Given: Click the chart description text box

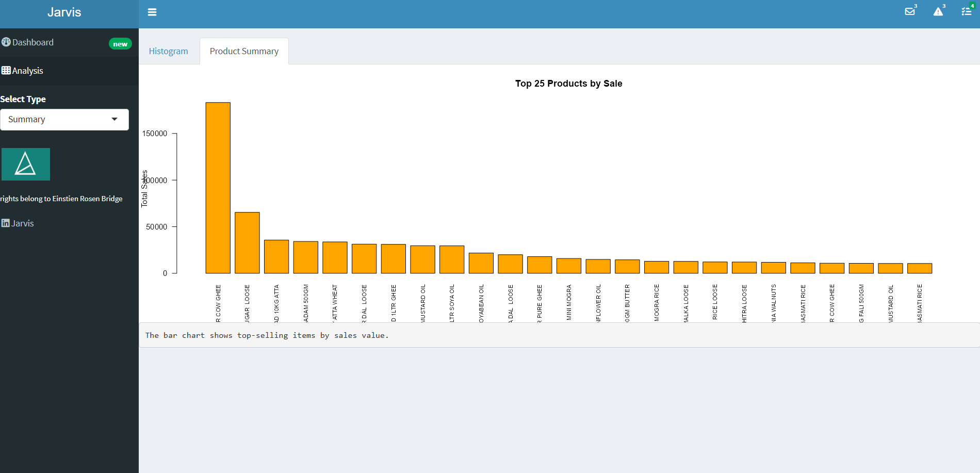Looking at the screenshot, I should click(559, 335).
